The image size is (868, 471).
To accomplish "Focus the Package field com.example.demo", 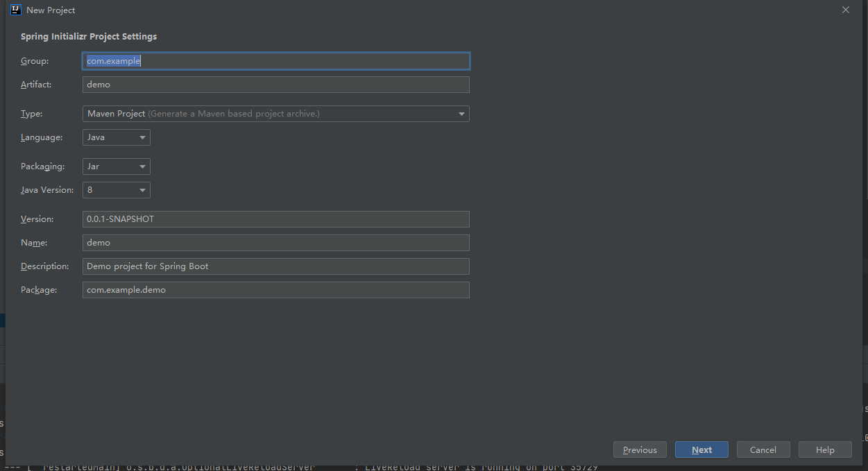I will [276, 290].
